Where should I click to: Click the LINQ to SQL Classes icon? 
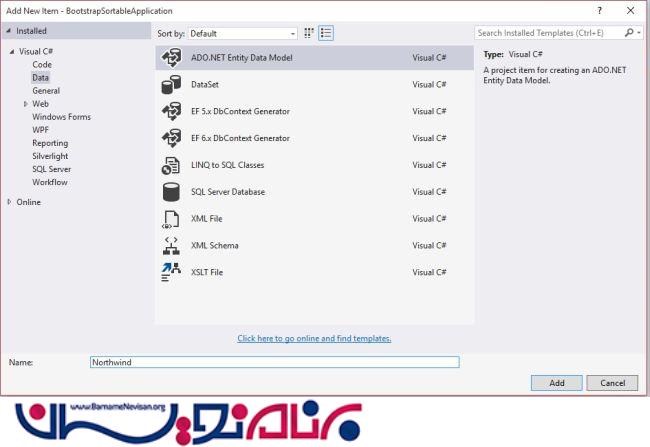click(x=171, y=165)
